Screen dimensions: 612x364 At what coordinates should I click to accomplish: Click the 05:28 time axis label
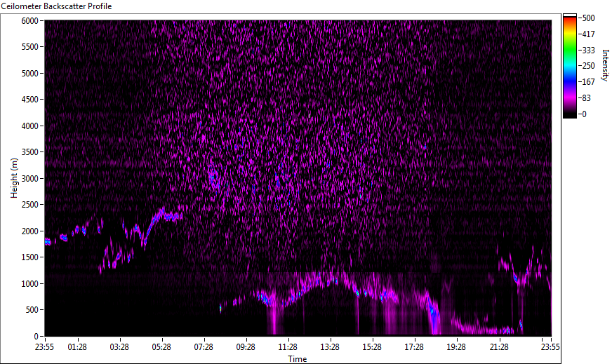pyautogui.click(x=161, y=347)
